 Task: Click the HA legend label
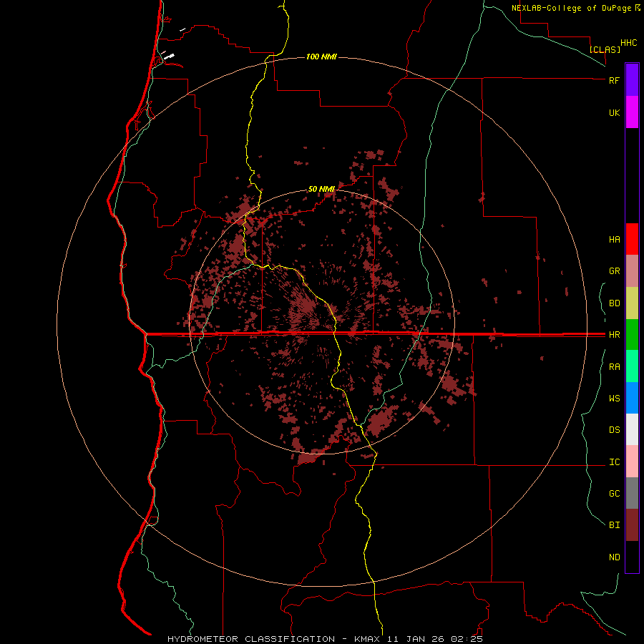pyautogui.click(x=614, y=240)
